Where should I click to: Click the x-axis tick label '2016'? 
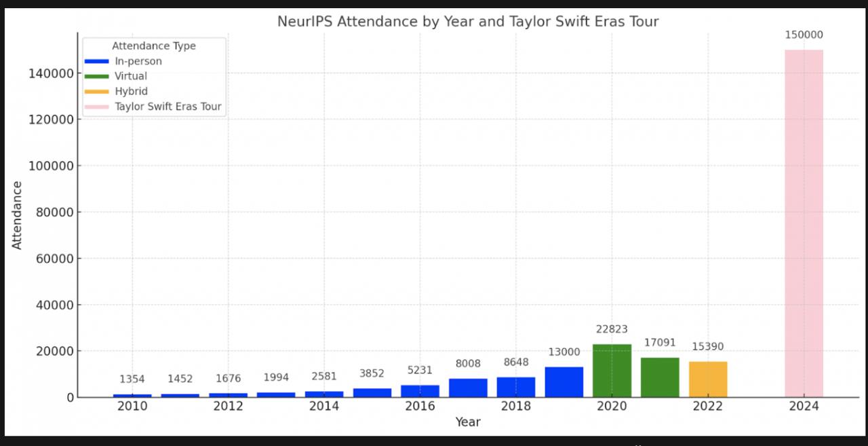point(420,407)
